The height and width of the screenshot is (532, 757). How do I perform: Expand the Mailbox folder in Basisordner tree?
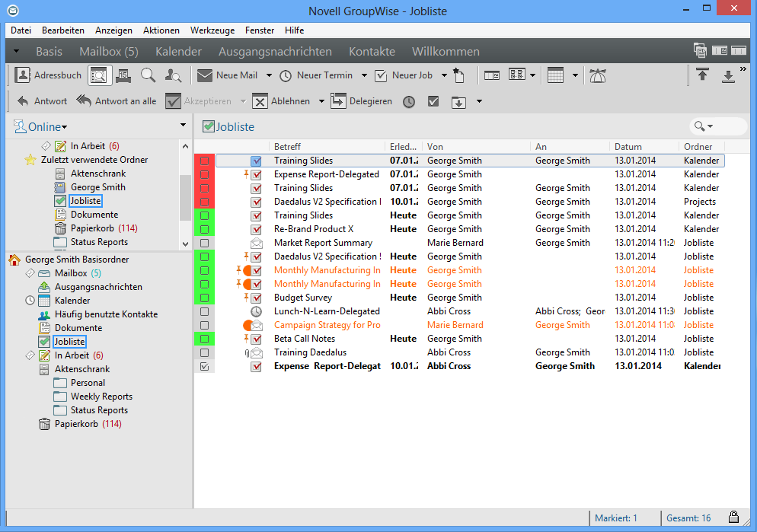pos(30,273)
